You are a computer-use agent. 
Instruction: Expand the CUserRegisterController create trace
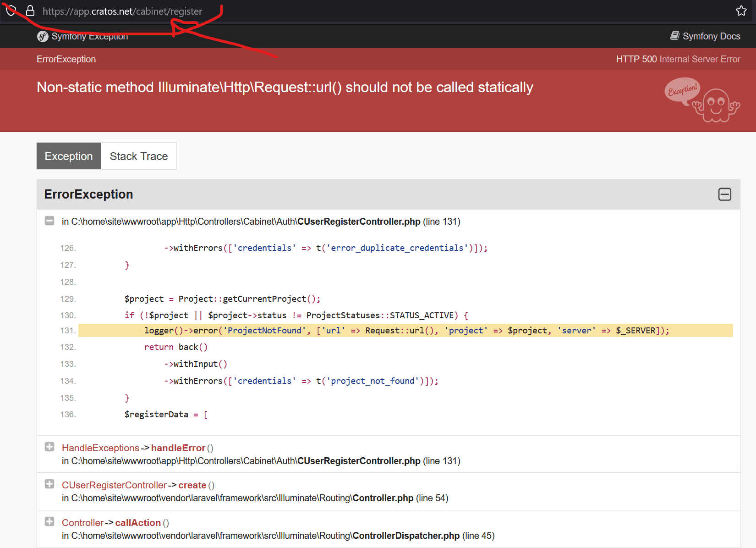49,484
